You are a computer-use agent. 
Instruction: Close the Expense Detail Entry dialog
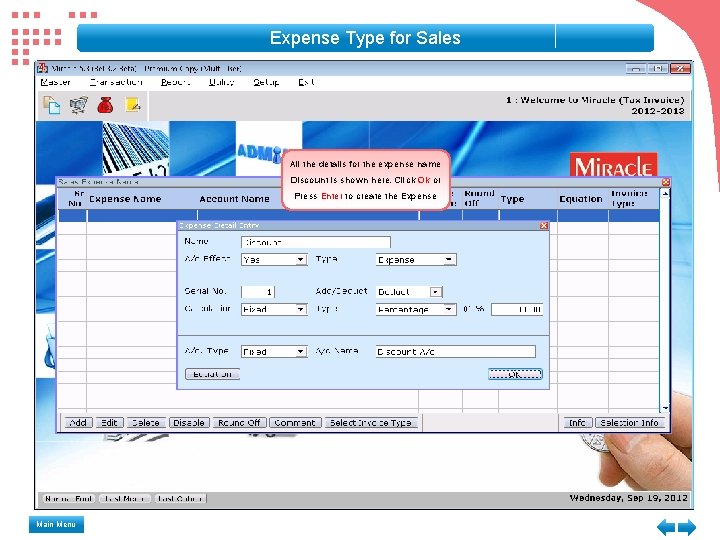[x=544, y=225]
